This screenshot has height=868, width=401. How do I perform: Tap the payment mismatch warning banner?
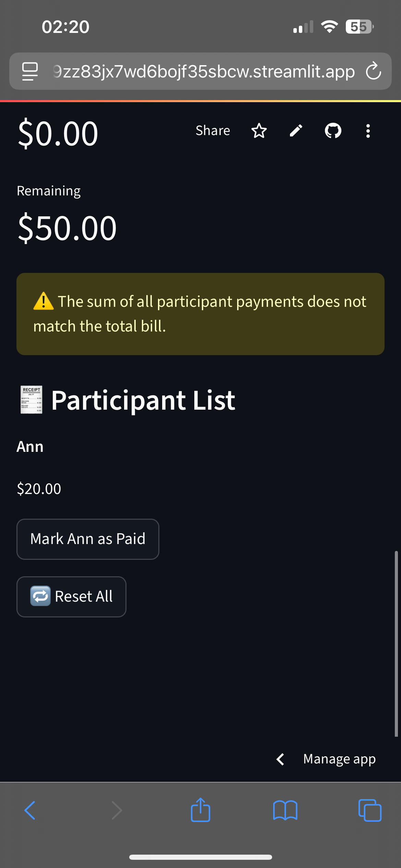click(x=200, y=314)
